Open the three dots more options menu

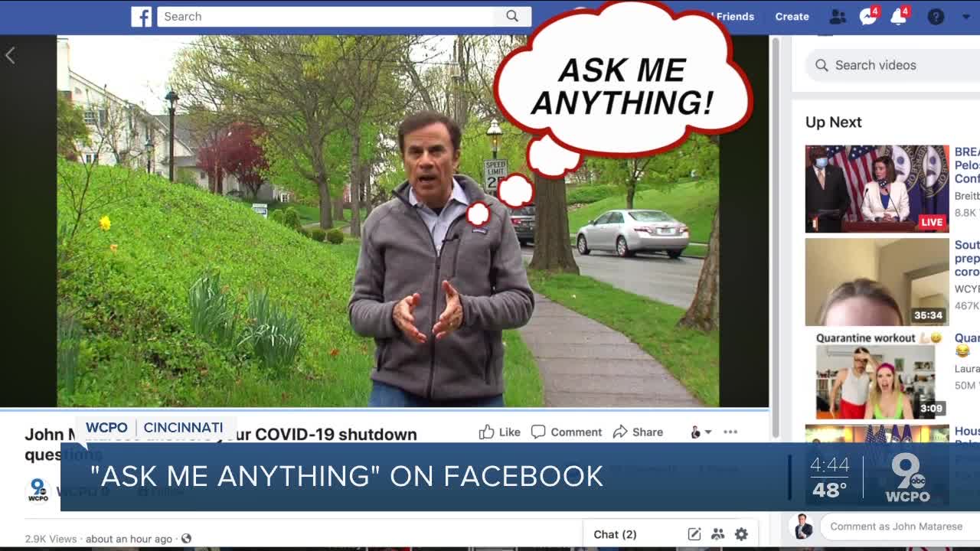730,432
